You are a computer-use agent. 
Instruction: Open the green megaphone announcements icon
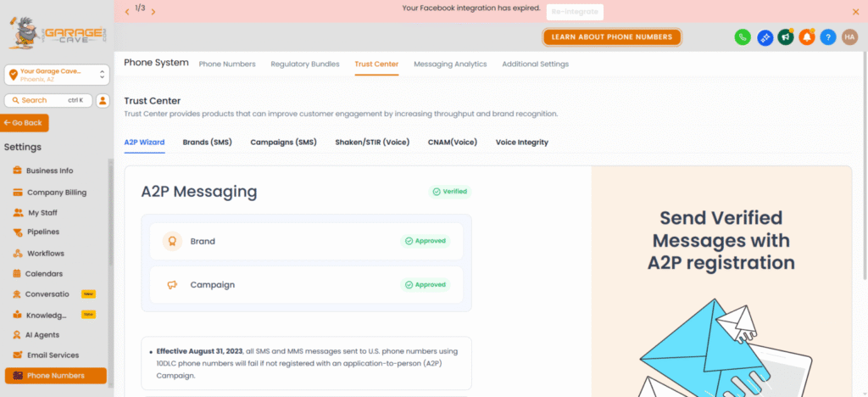785,37
